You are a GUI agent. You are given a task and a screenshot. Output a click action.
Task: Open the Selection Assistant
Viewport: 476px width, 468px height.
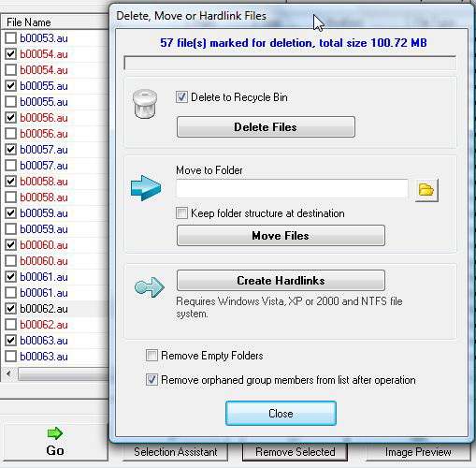(176, 452)
